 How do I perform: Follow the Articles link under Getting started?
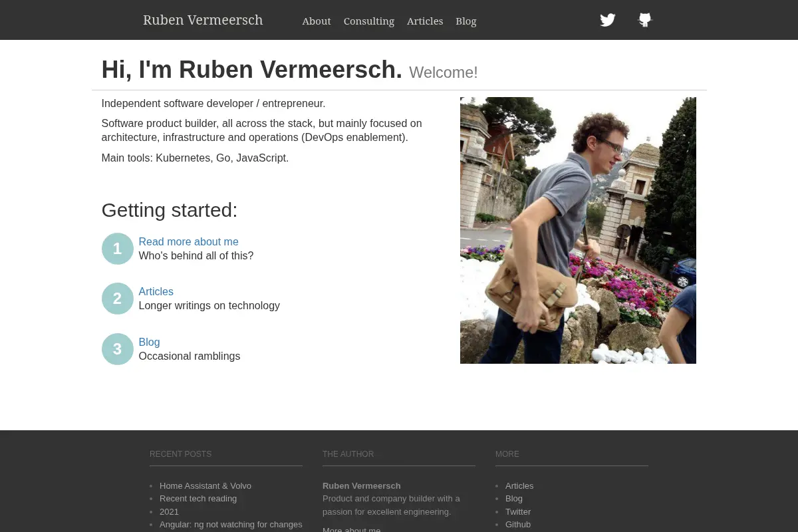pyautogui.click(x=156, y=291)
